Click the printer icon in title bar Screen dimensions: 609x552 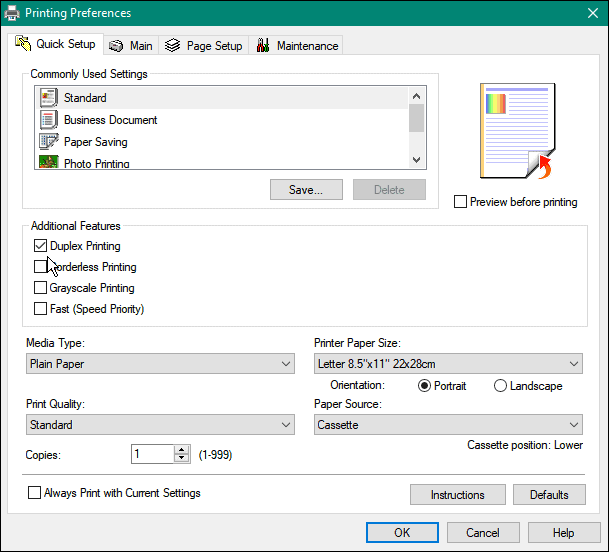click(12, 13)
